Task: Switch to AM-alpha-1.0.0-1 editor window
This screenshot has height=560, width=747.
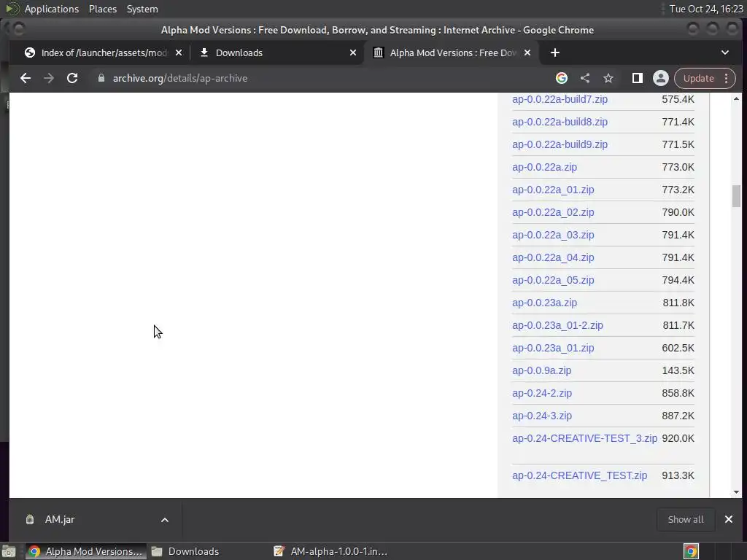Action: (x=331, y=551)
